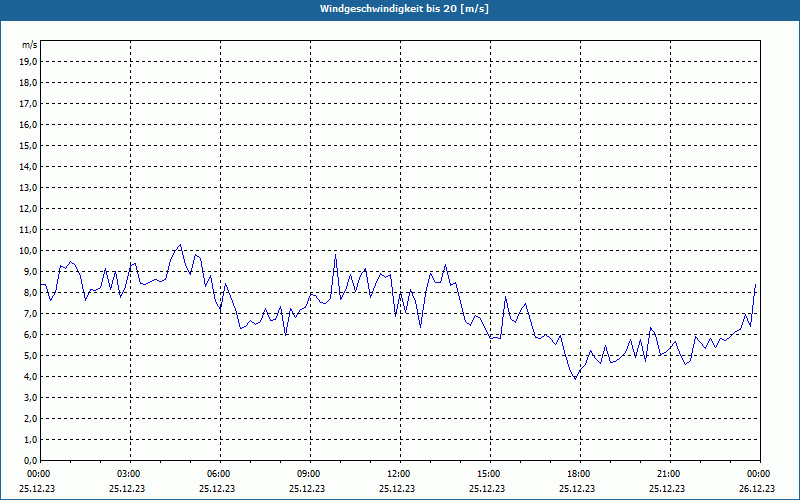Viewport: 800px width, 500px height.
Task: Click the 16,0 y-axis label
Action: point(30,124)
